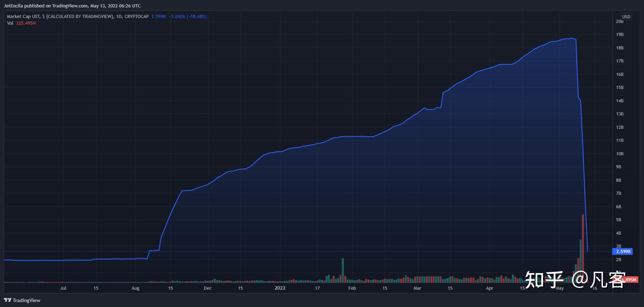
Task: Click the Vol 325.495M indicator label
Action: click(21, 23)
